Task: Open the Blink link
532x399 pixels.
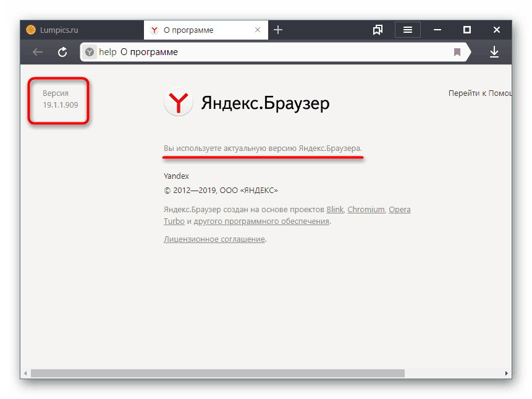Action: point(335,210)
